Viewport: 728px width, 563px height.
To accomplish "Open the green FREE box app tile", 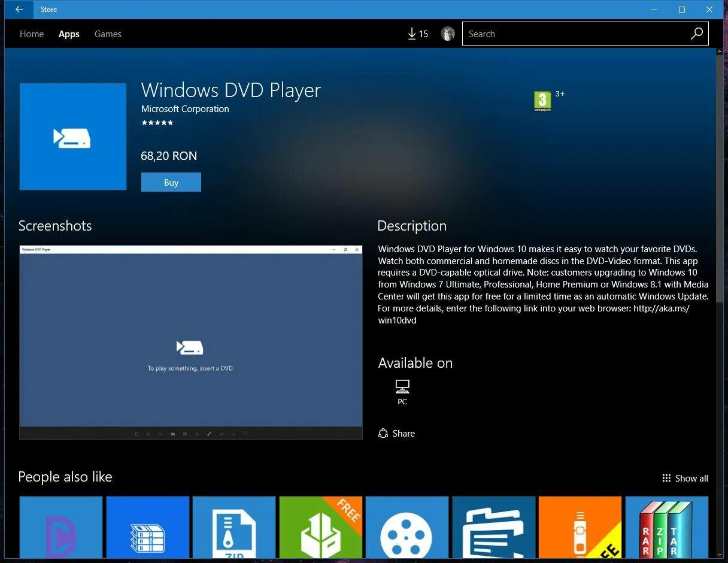I will pos(321,527).
